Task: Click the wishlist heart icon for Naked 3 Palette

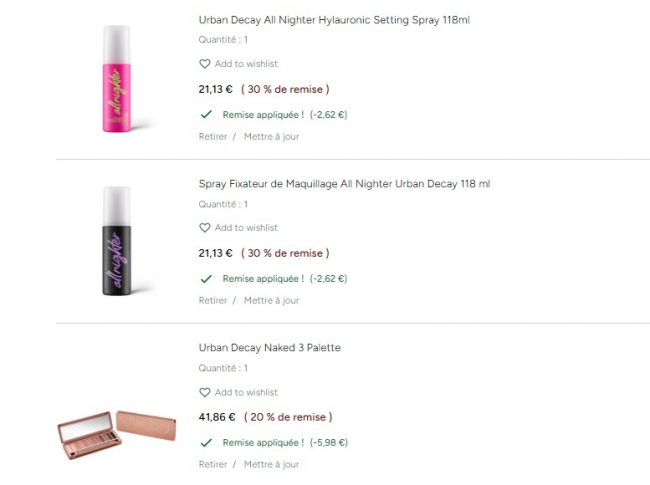Action: tap(205, 393)
